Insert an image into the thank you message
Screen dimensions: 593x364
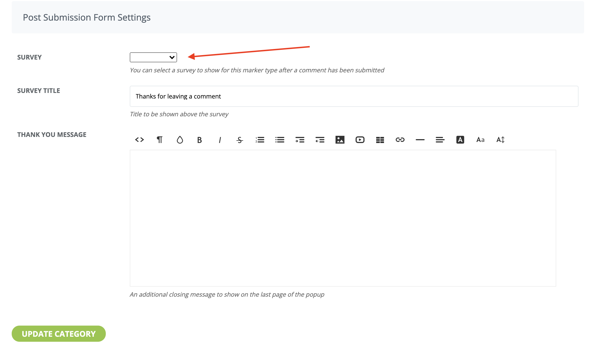[340, 140]
